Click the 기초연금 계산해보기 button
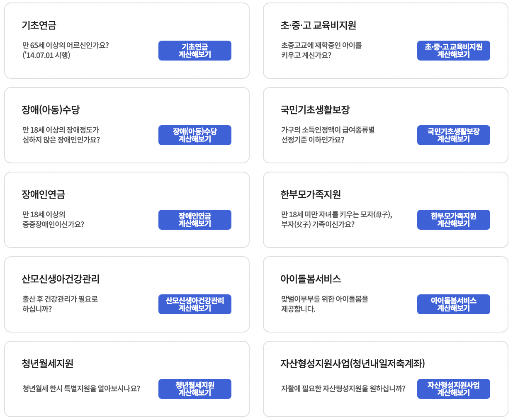 pos(195,50)
